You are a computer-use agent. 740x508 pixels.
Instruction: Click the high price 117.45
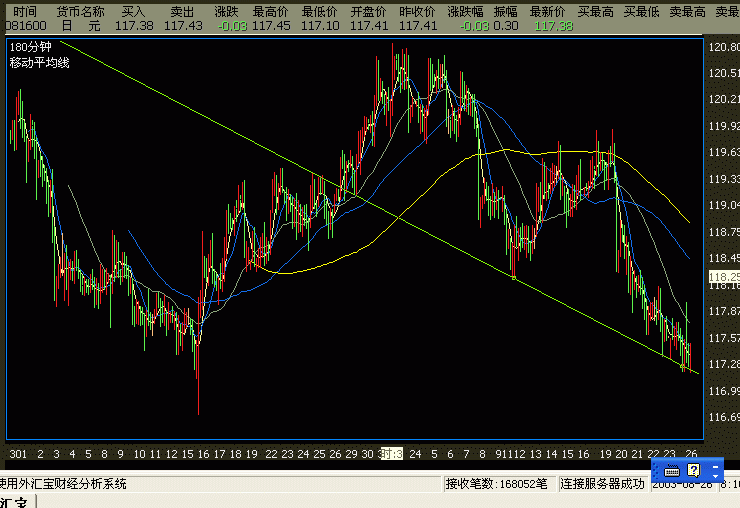tap(271, 26)
